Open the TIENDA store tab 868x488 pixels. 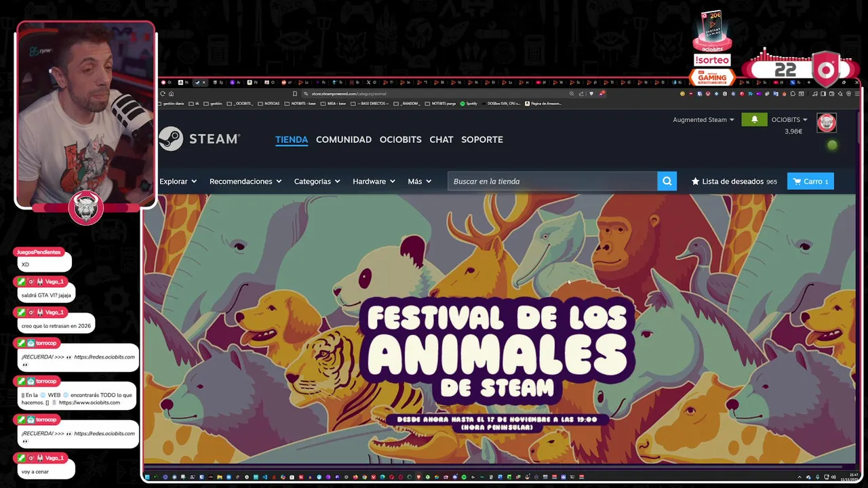(292, 140)
